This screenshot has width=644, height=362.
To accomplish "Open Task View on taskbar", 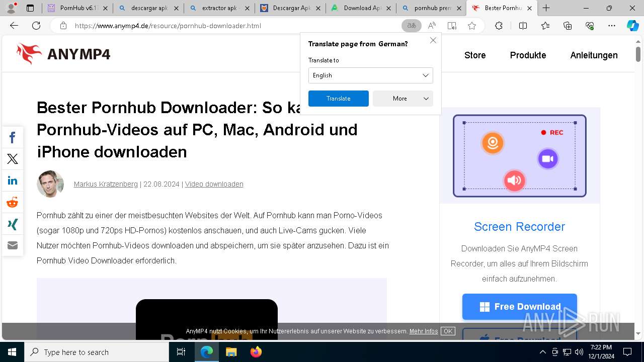I will 182,352.
